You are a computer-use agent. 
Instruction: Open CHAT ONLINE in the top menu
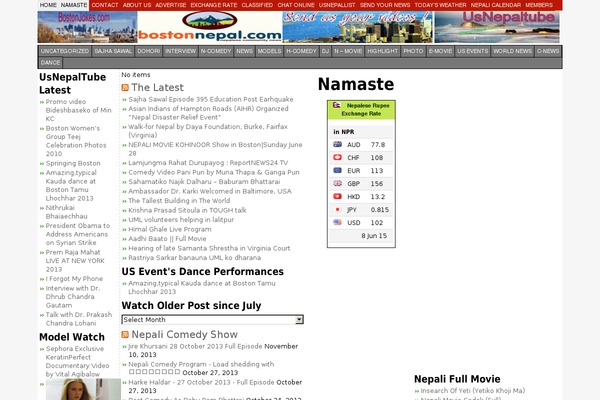tap(296, 5)
